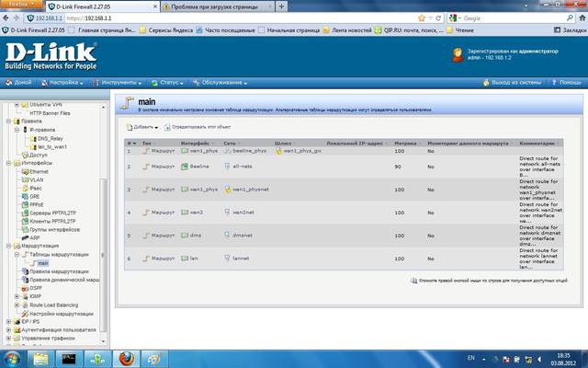The height and width of the screenshot is (368, 588).
Task: Open the Инструменты menu
Action: [118, 83]
